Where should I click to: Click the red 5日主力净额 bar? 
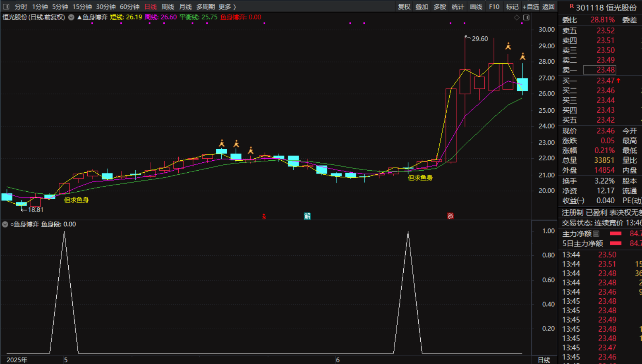(x=616, y=243)
